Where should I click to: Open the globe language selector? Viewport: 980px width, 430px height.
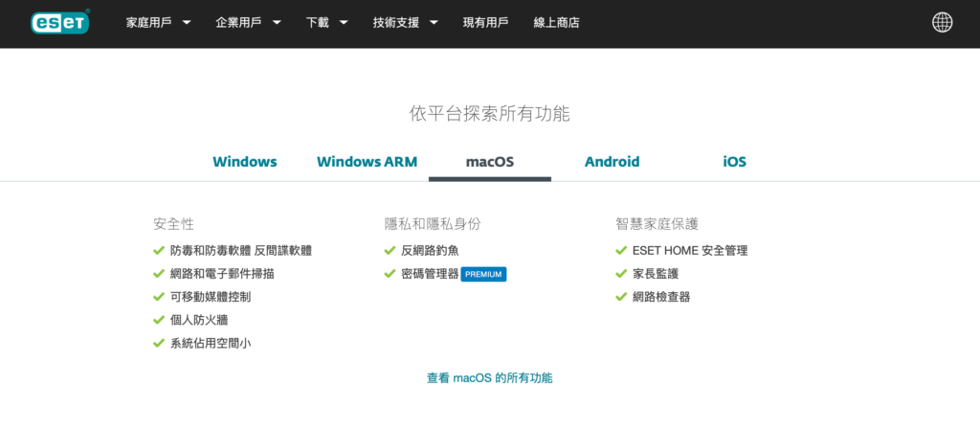point(942,22)
